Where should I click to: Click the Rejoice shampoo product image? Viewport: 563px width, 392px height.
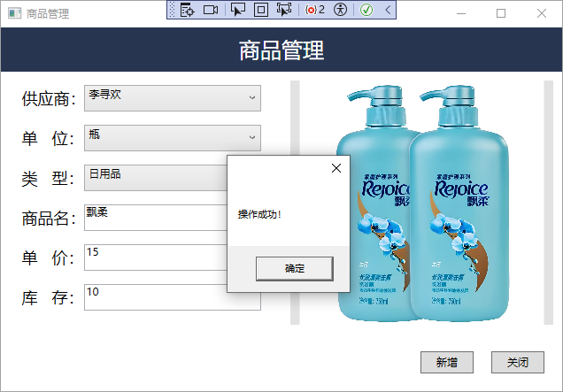coord(422,204)
